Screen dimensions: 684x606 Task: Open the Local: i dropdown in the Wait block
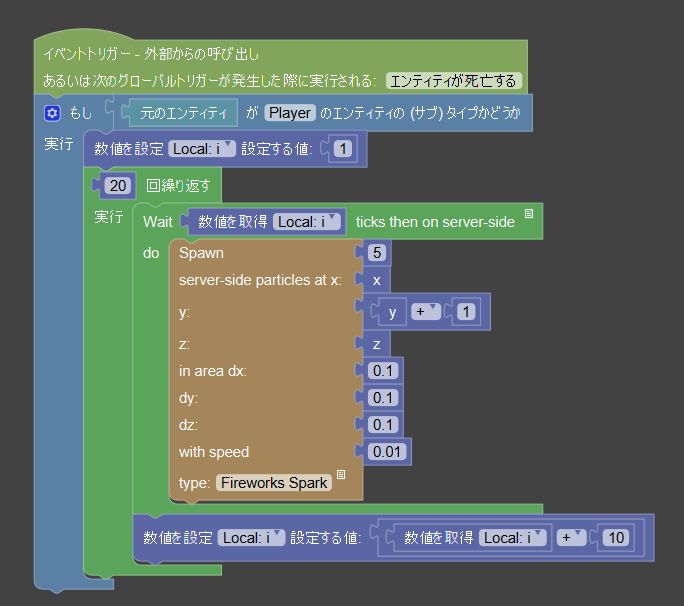(x=308, y=222)
